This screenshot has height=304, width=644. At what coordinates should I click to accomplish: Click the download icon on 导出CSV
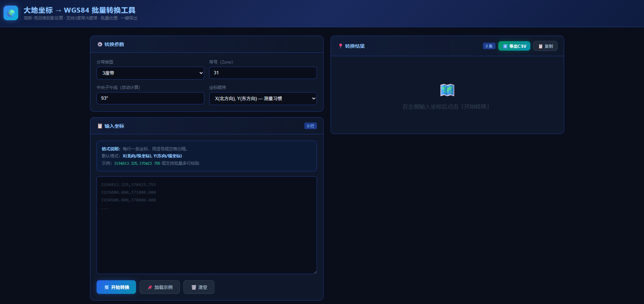point(505,46)
